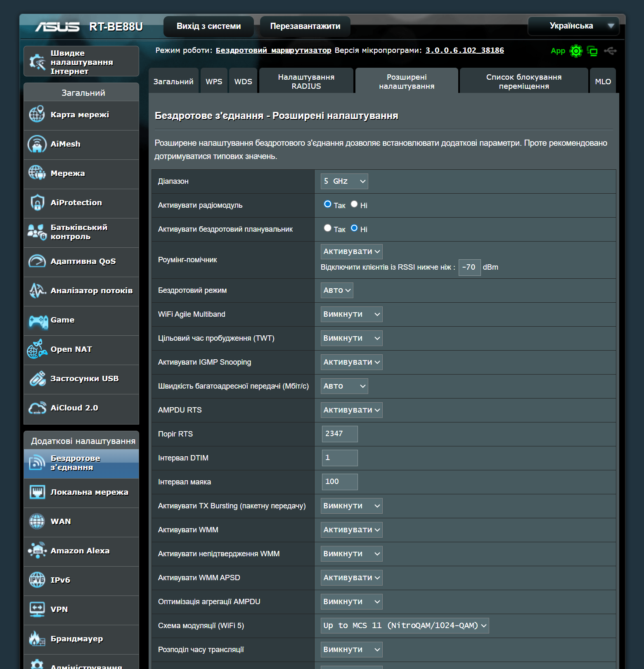Click the AiProtection shield icon
The image size is (644, 669).
[x=37, y=203]
